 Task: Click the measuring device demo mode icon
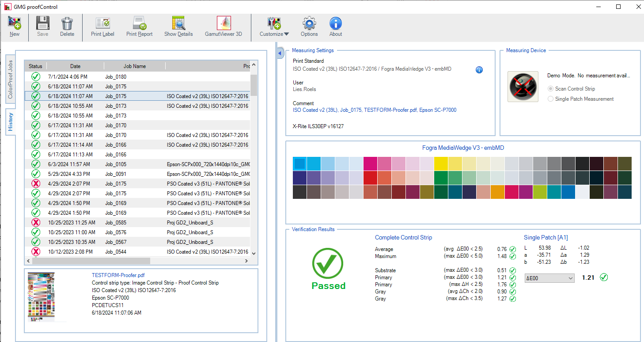523,87
